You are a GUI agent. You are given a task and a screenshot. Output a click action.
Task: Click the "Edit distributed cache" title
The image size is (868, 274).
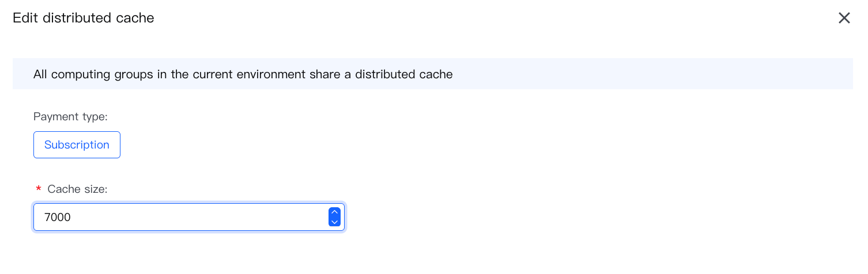(x=83, y=18)
